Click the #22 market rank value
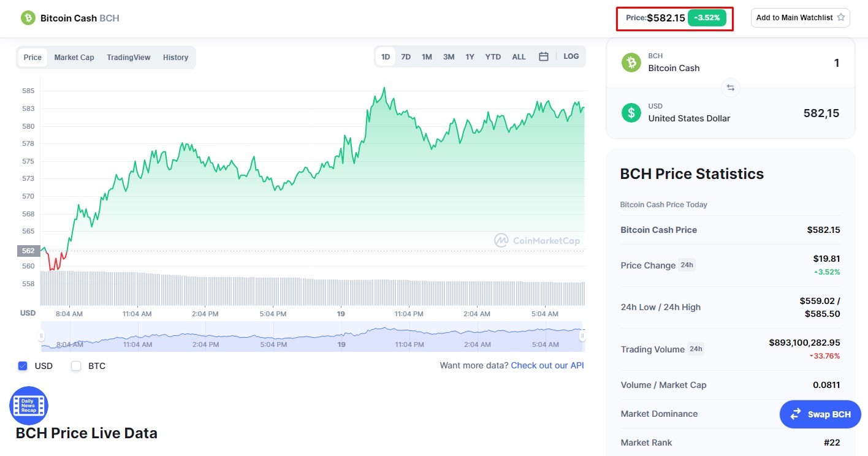 tap(832, 443)
